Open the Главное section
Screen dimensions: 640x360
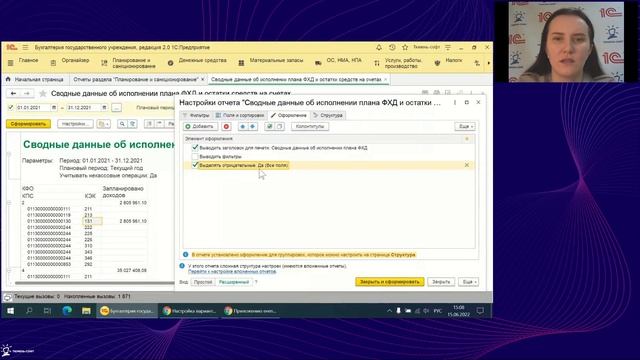tap(24, 62)
